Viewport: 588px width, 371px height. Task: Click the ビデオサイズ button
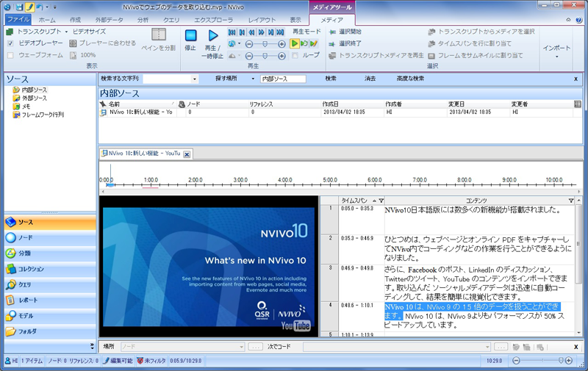coord(89,32)
